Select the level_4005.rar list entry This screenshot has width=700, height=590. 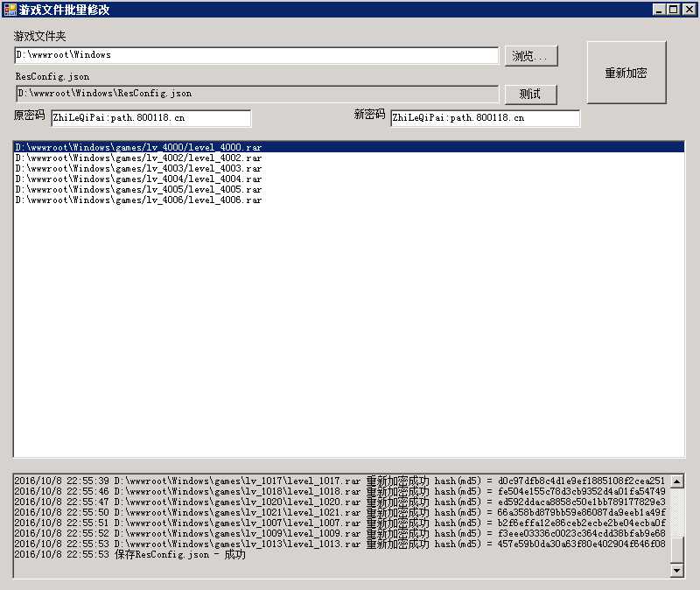click(x=348, y=189)
